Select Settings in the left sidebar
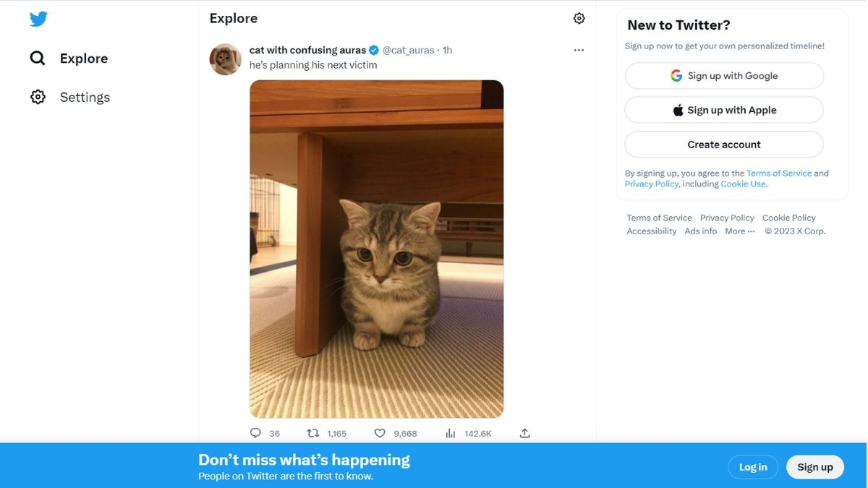 (84, 96)
